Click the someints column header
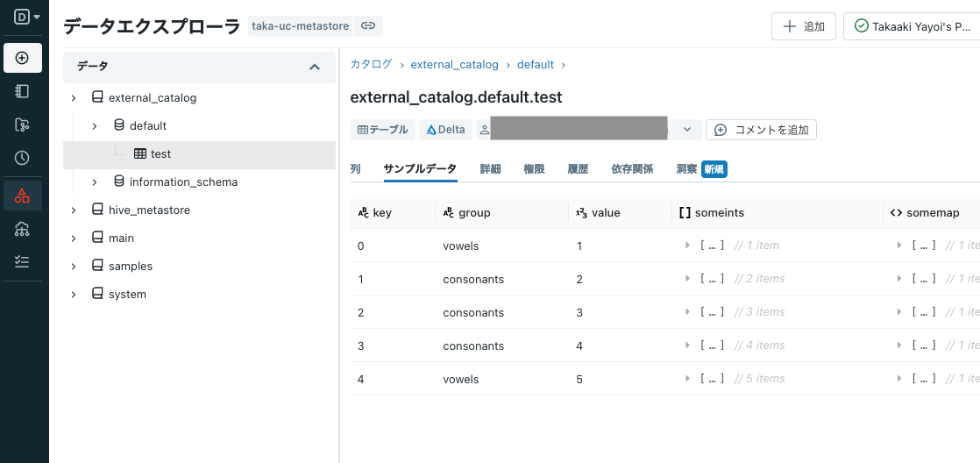The height and width of the screenshot is (463, 980). (x=777, y=213)
